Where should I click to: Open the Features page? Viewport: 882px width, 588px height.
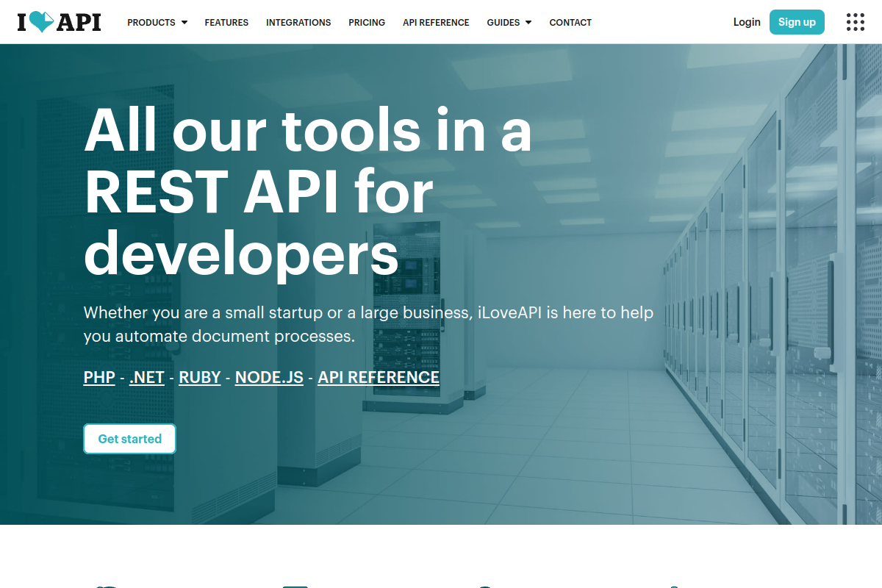tap(226, 23)
